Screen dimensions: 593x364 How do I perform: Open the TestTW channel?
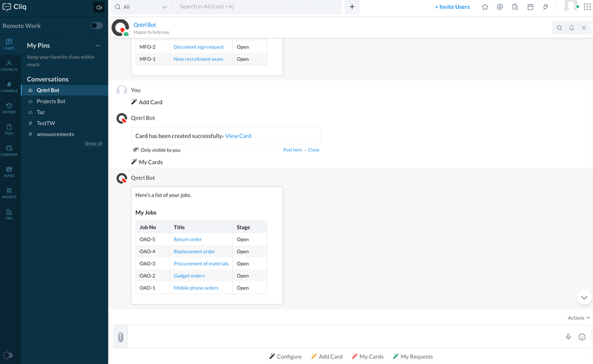[65, 123]
